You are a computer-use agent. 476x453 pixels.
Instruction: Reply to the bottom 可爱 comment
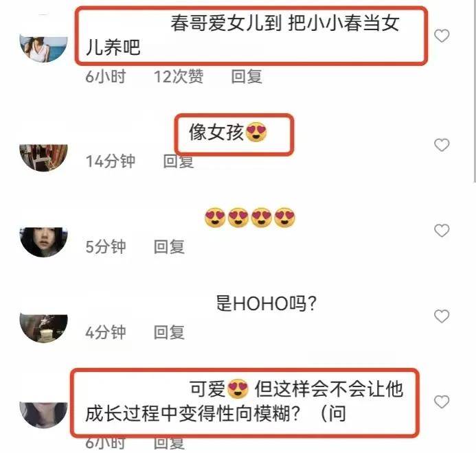tap(169, 443)
